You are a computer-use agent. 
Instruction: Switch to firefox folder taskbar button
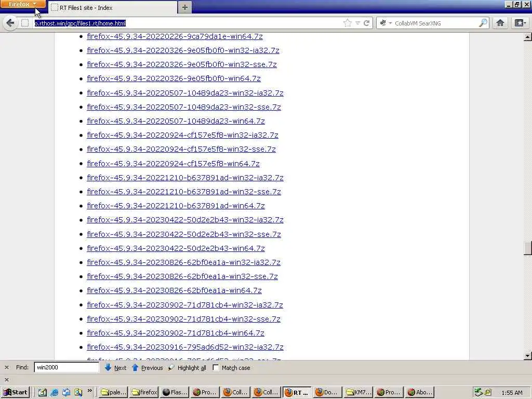click(144, 392)
